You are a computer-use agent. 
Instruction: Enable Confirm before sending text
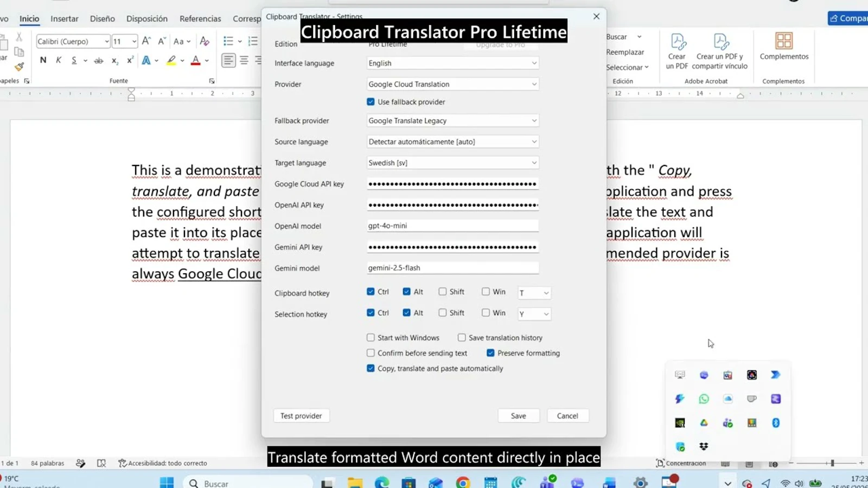[371, 353]
